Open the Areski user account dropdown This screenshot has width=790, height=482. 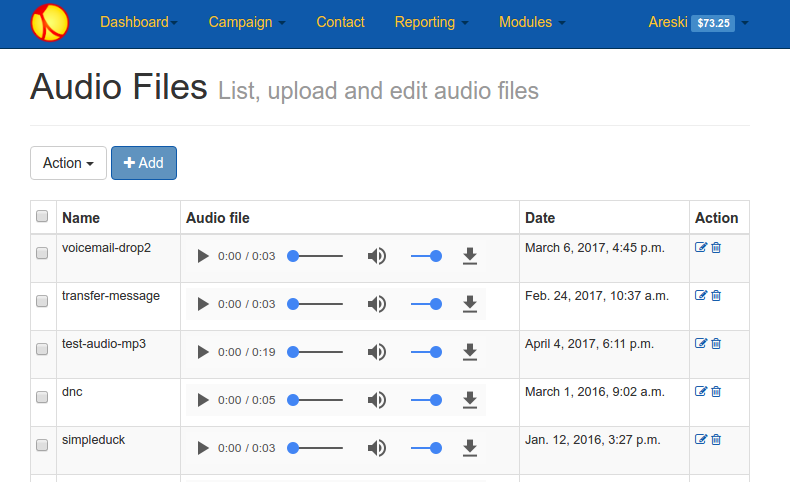(698, 23)
